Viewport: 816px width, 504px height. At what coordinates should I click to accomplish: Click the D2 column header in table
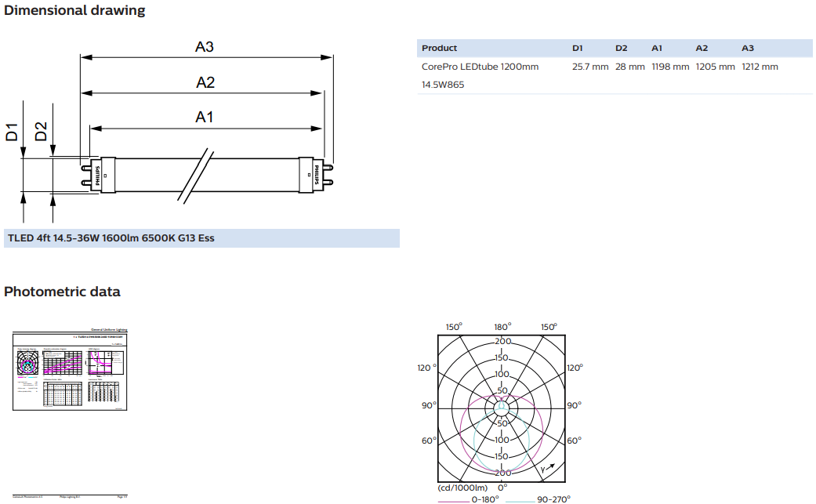[x=622, y=48]
